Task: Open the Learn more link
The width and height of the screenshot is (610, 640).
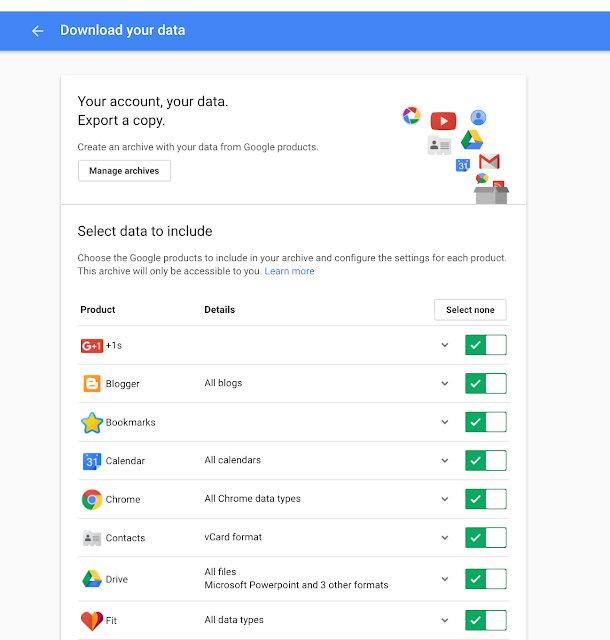Action: tap(289, 271)
